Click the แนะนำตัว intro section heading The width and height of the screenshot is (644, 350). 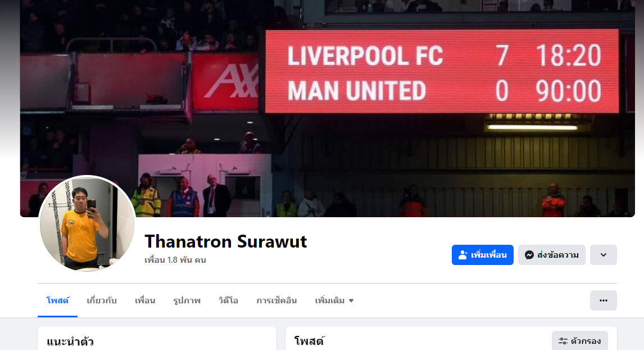(70, 342)
